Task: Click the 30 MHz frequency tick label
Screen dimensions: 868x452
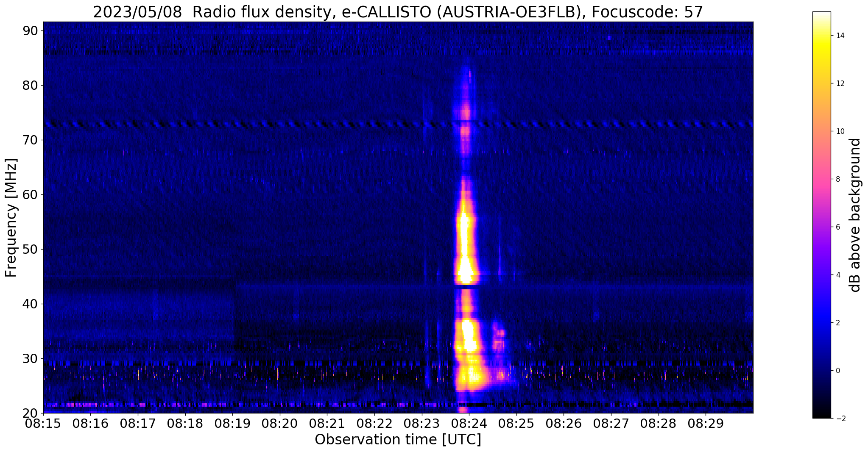Action: 30,359
